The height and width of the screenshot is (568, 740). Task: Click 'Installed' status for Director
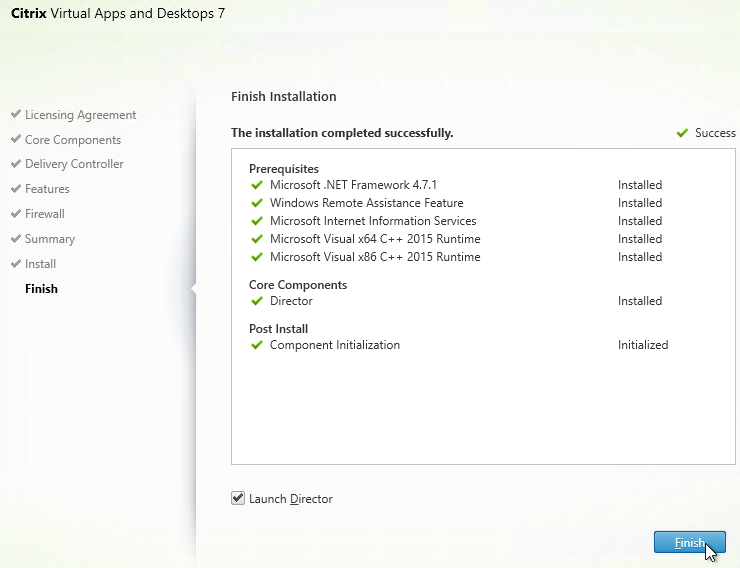(x=640, y=301)
